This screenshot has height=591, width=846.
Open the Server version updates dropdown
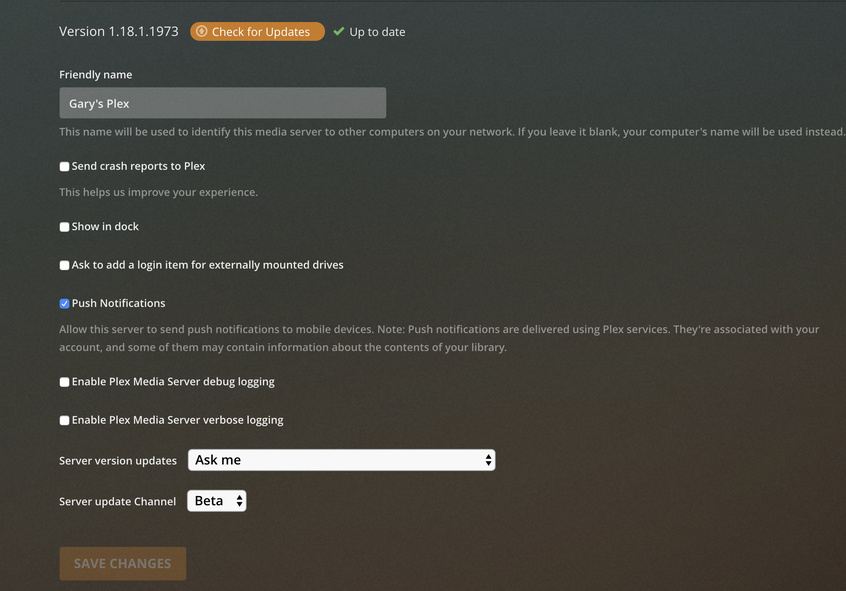pos(341,460)
